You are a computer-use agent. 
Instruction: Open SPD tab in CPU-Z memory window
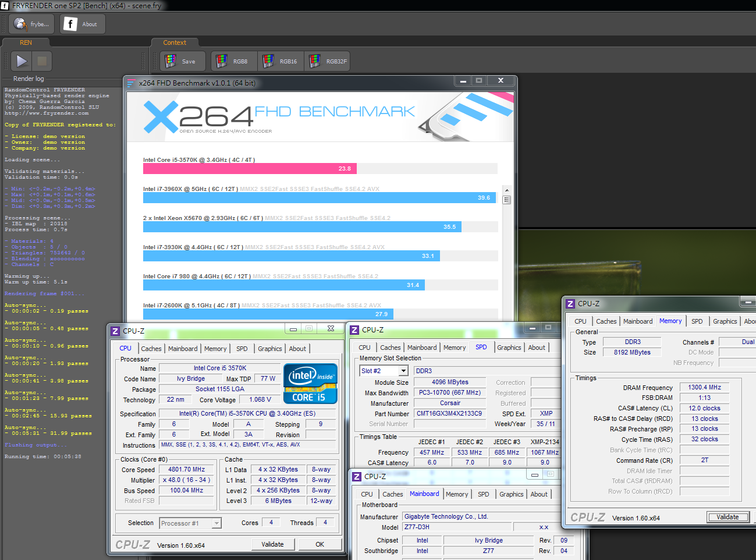[x=697, y=321]
